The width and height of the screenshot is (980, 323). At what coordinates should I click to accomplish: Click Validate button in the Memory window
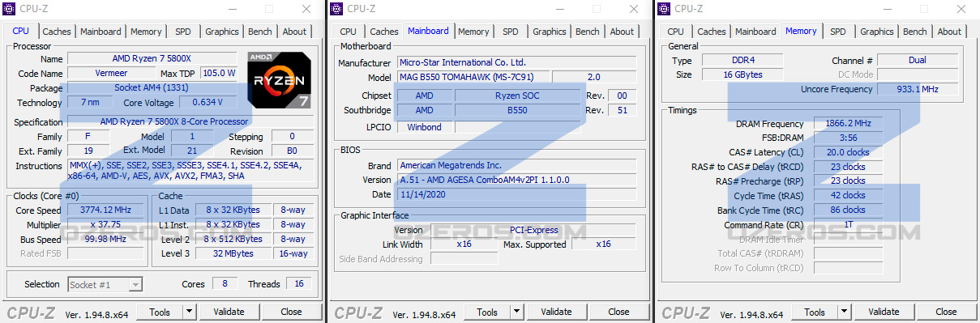[884, 312]
